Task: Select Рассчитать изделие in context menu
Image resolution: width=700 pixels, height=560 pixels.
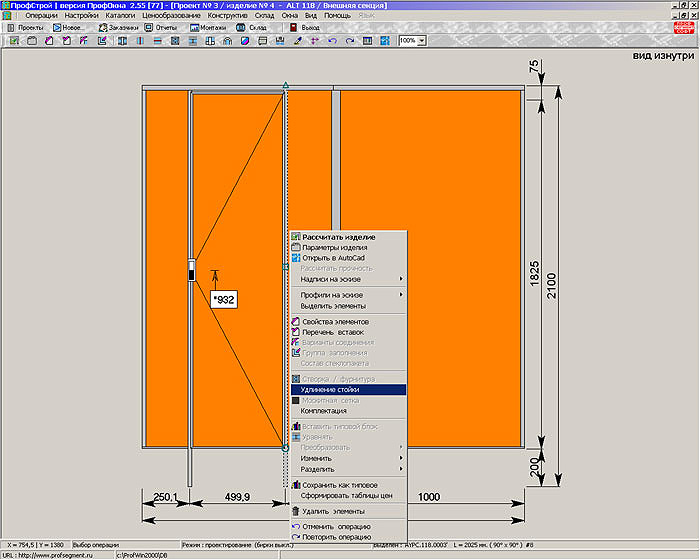Action: click(339, 237)
